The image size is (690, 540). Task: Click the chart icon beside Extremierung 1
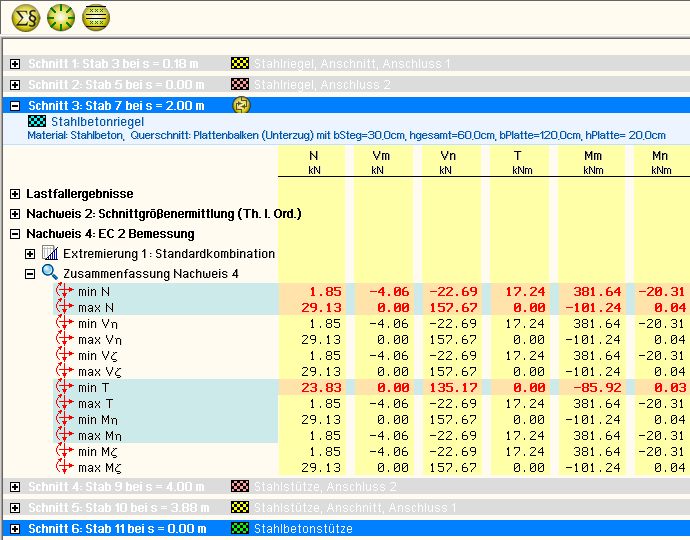pyautogui.click(x=49, y=253)
